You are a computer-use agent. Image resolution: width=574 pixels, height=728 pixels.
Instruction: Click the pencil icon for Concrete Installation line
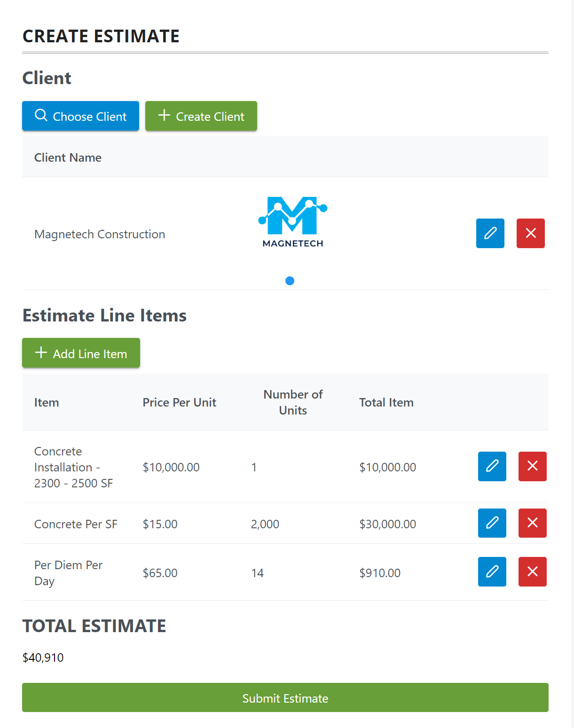pyautogui.click(x=492, y=466)
